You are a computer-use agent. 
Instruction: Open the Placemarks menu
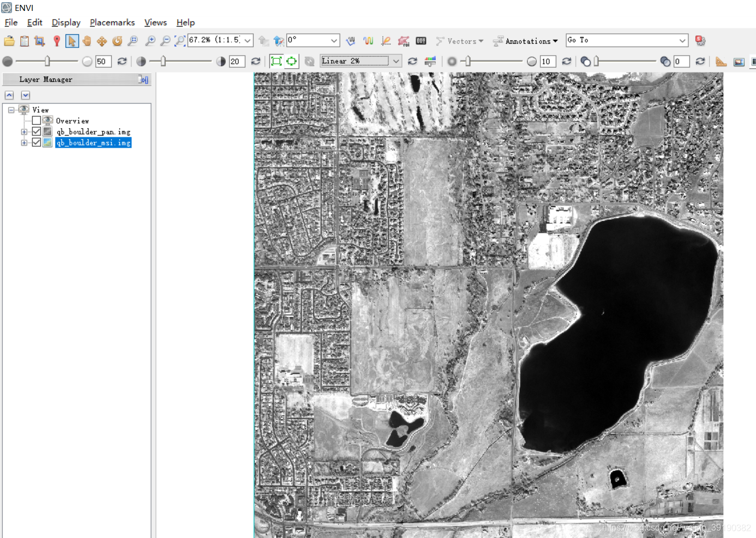coord(112,22)
